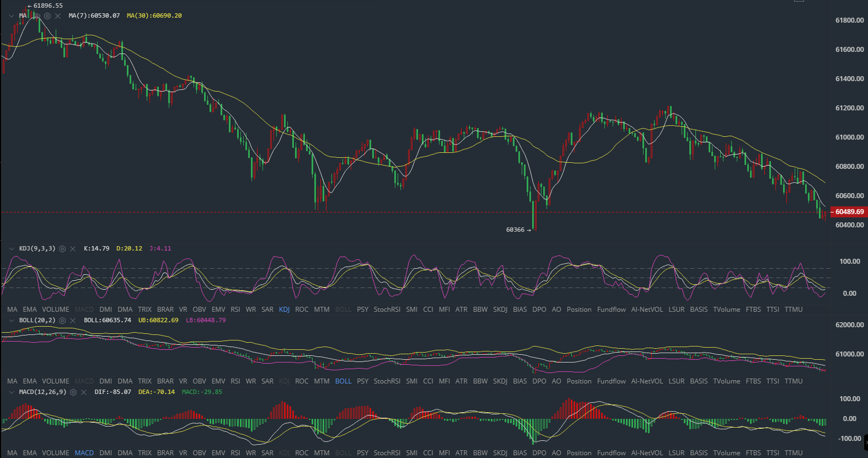Collapse the KDJ(9,3,3) panel chevron

click(x=11, y=249)
